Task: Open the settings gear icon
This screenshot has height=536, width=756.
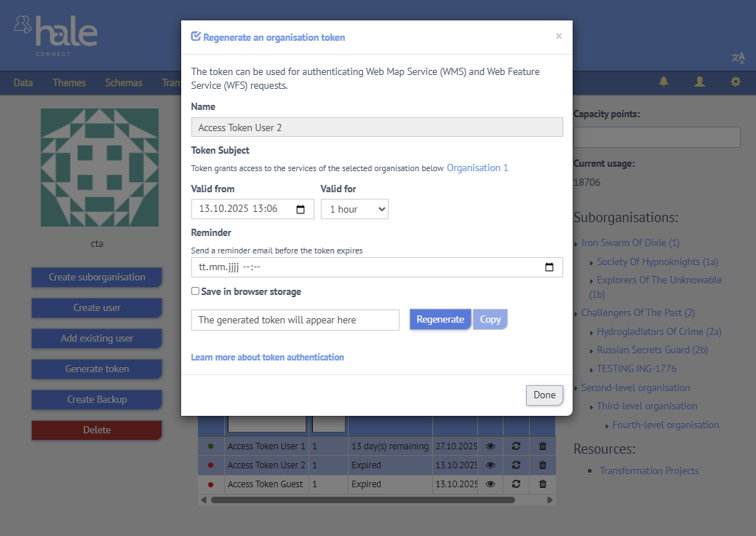Action: point(736,82)
